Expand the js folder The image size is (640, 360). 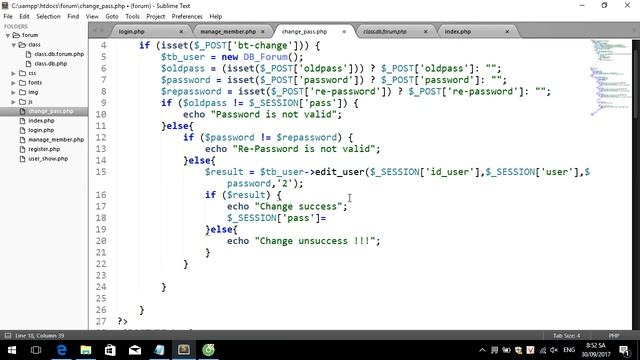tap(13, 102)
